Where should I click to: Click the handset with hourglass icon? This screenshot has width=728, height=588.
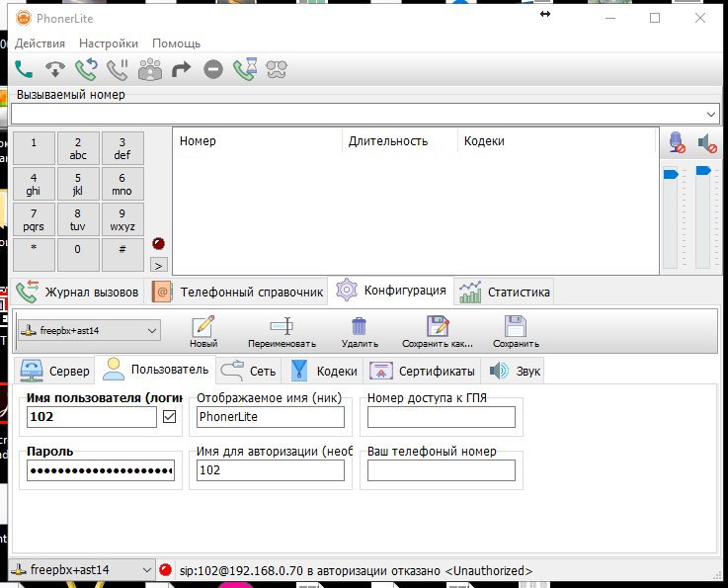[x=245, y=69]
